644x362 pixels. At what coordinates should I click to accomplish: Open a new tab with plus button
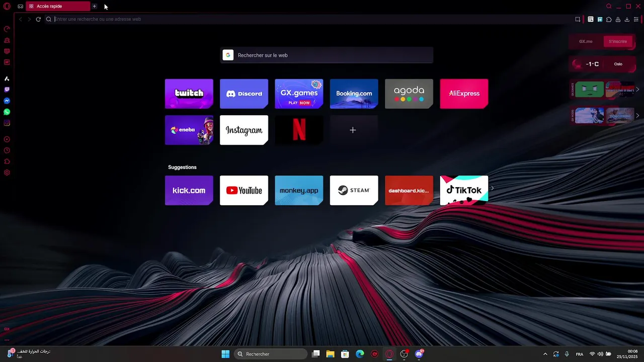pos(94,6)
